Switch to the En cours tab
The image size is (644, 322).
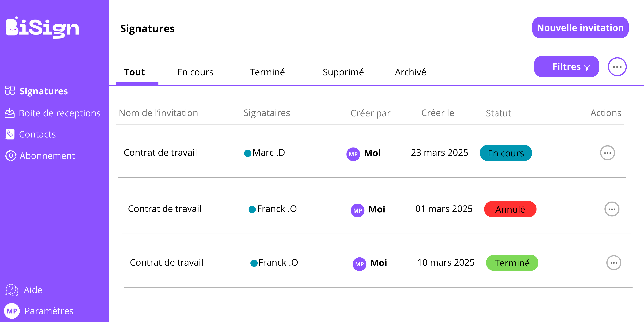pos(195,72)
